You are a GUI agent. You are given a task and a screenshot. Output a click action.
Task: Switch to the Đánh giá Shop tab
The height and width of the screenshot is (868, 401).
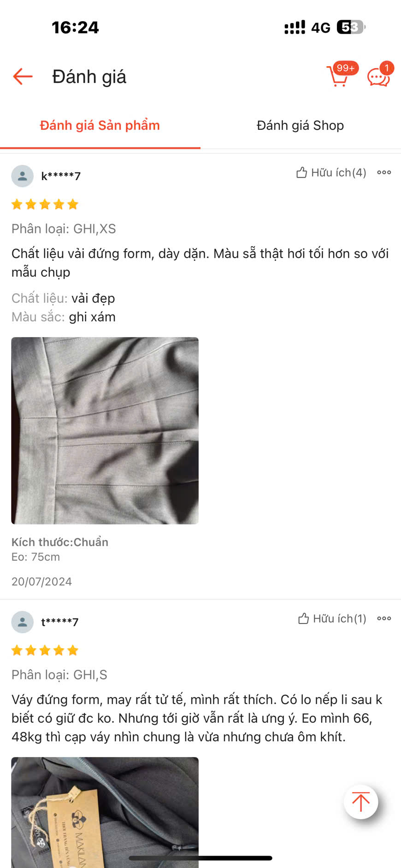tap(300, 125)
